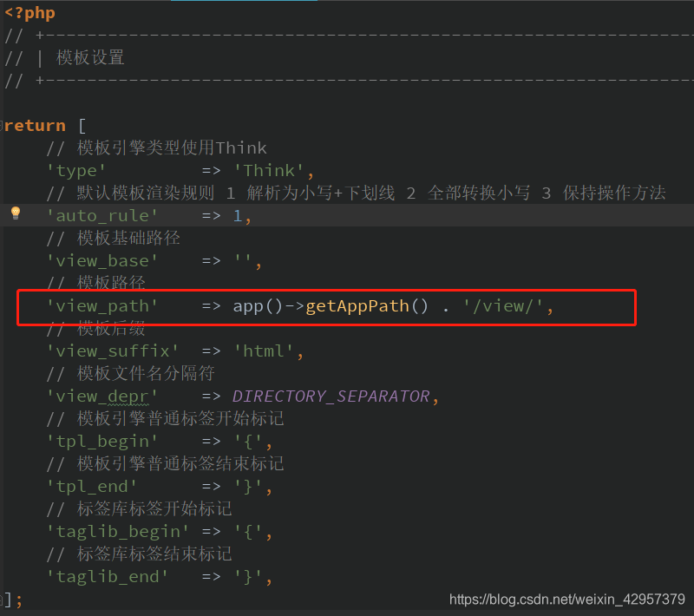Click the 'auto_rule' key on highlighted line
This screenshot has width=694, height=616.
(101, 215)
